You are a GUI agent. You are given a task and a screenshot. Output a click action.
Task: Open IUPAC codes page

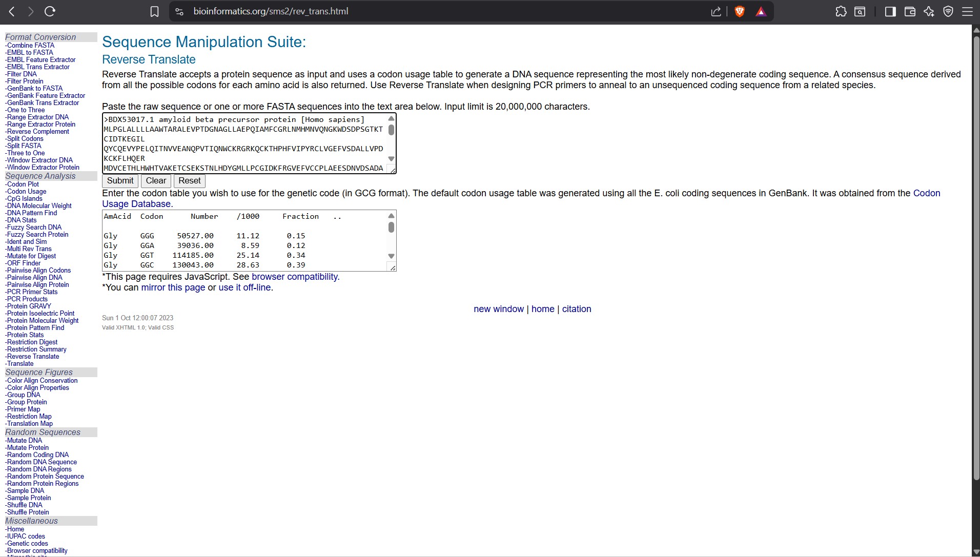(x=26, y=536)
